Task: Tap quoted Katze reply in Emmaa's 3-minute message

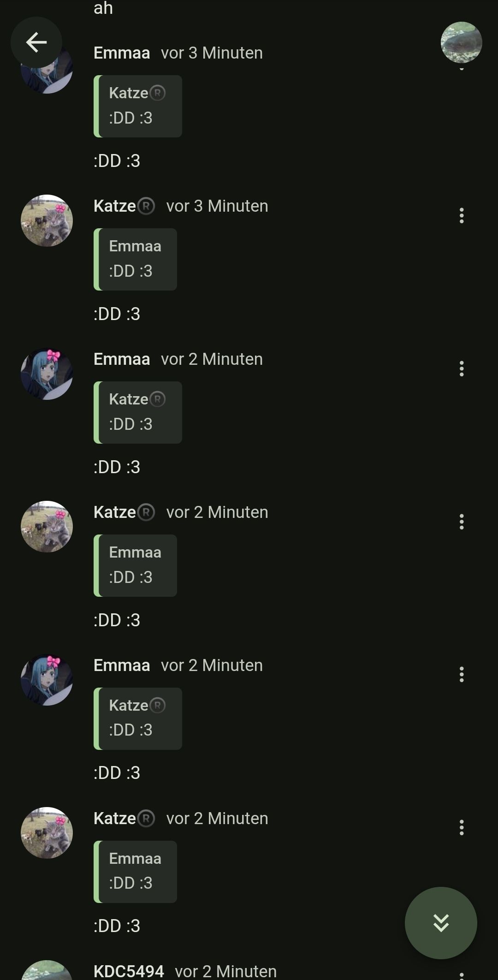Action: 138,106
